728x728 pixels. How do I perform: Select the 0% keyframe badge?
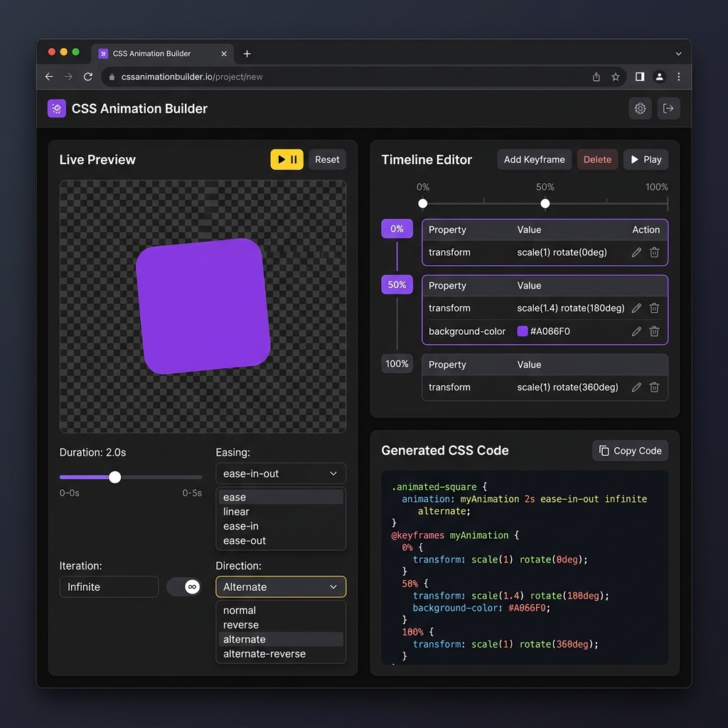coord(397,228)
